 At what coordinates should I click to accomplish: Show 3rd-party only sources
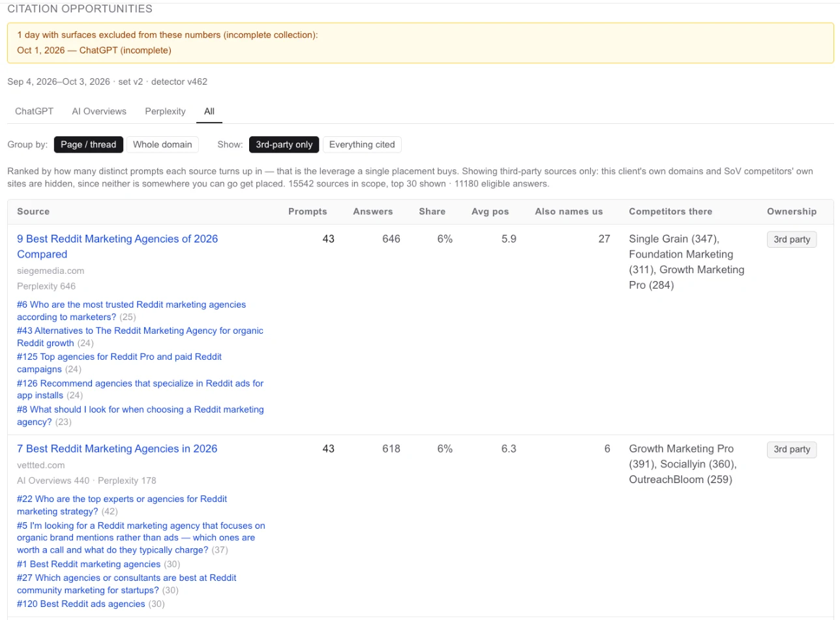pos(284,145)
